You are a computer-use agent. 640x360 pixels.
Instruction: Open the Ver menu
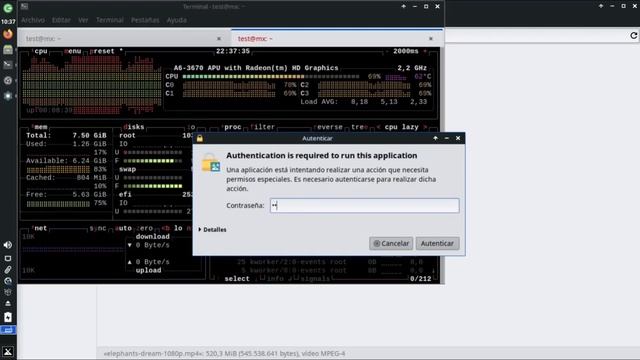click(x=83, y=20)
